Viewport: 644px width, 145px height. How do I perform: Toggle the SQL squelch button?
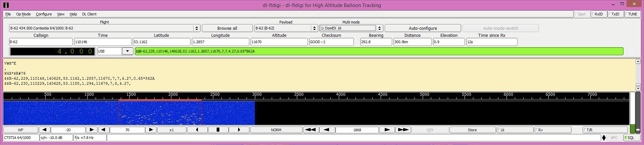632,138
